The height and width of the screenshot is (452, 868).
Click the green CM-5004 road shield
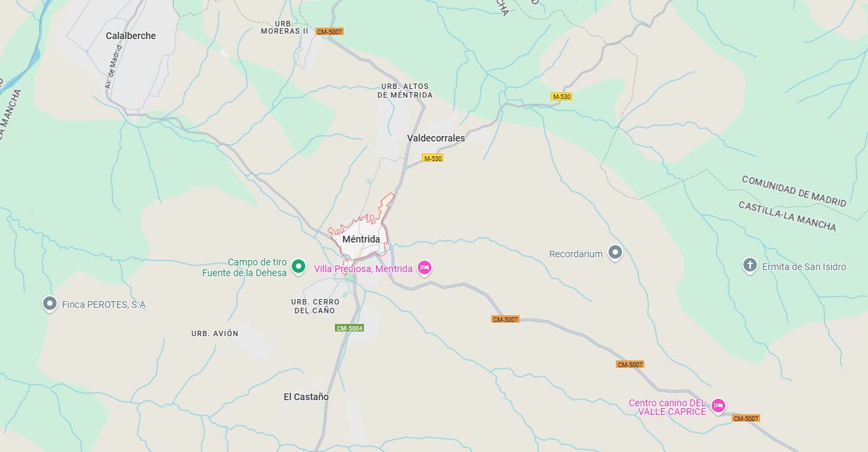click(x=350, y=328)
